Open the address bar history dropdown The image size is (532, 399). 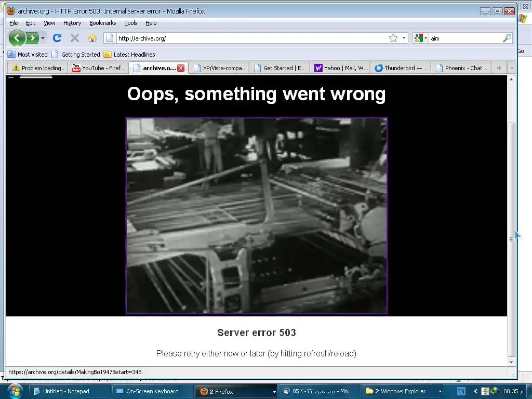point(404,38)
